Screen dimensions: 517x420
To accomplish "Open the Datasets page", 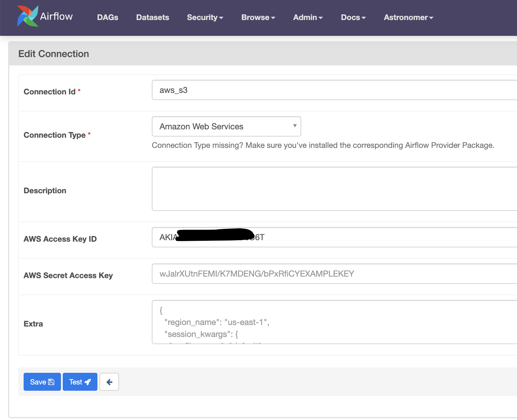I will coord(153,17).
